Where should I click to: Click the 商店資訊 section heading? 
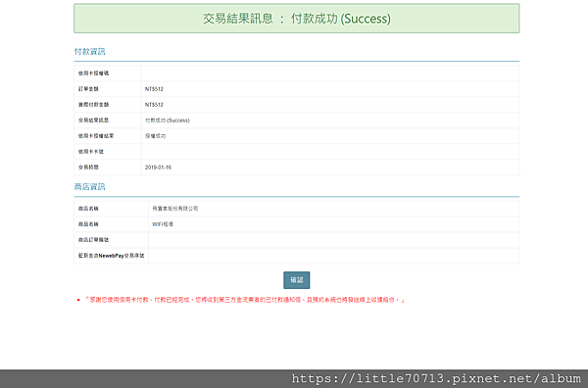[89, 187]
